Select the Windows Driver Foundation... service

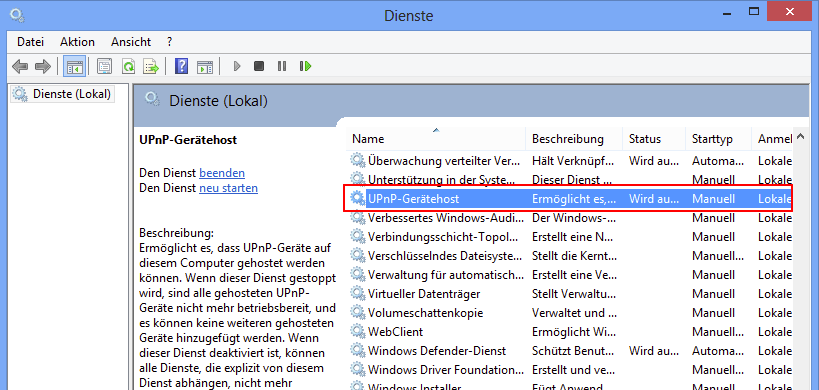click(446, 370)
